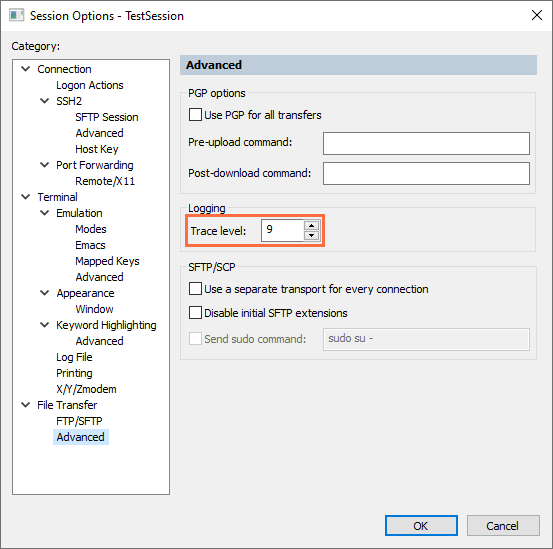Screen dimensions: 553x549
Task: Select Appearance category label
Action: [85, 293]
